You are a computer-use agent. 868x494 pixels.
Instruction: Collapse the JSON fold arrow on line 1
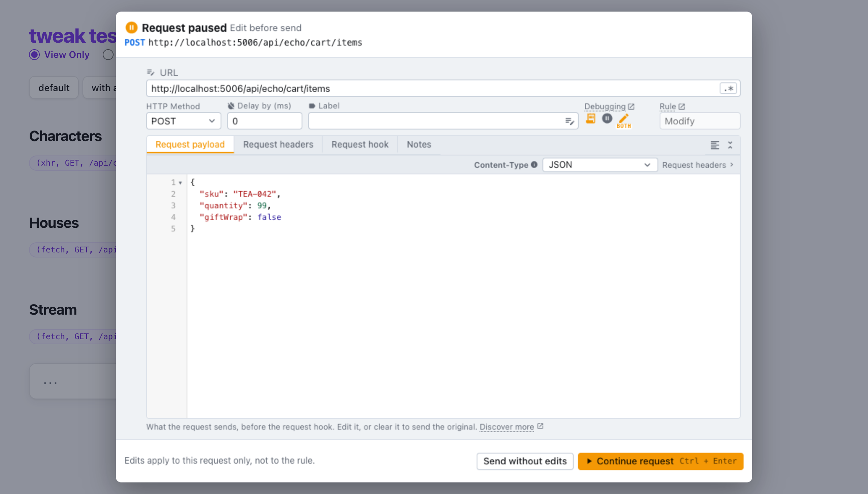click(180, 183)
